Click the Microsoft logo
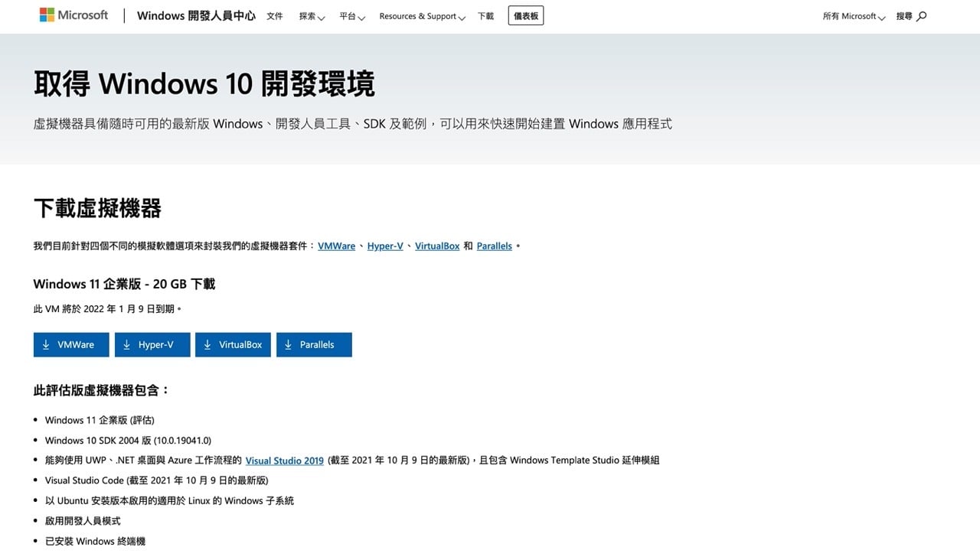This screenshot has height=560, width=980. (x=74, y=15)
